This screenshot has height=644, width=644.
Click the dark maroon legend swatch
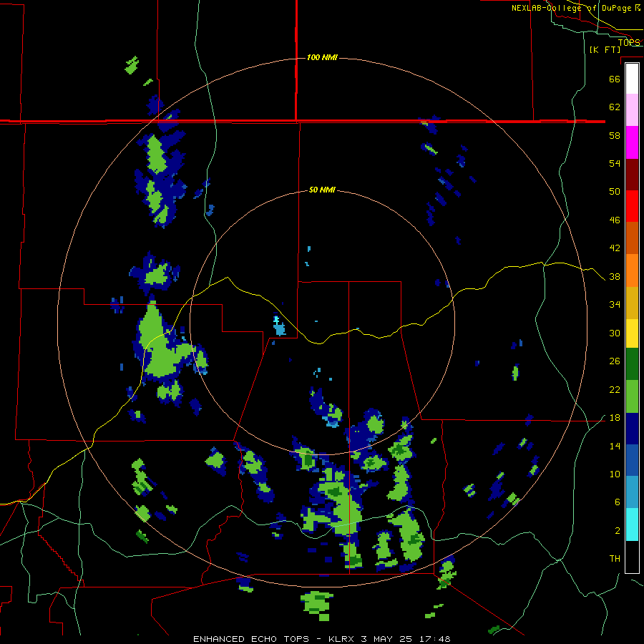tap(632, 175)
